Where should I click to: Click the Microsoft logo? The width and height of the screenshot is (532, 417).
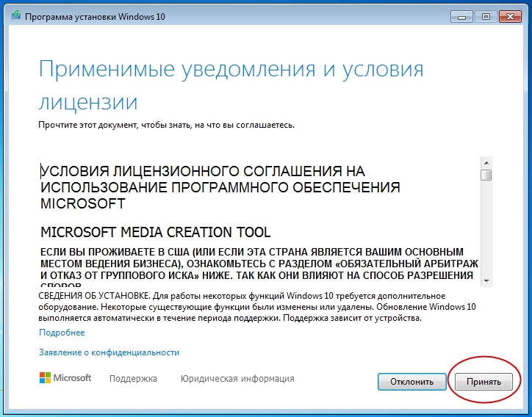click(65, 377)
